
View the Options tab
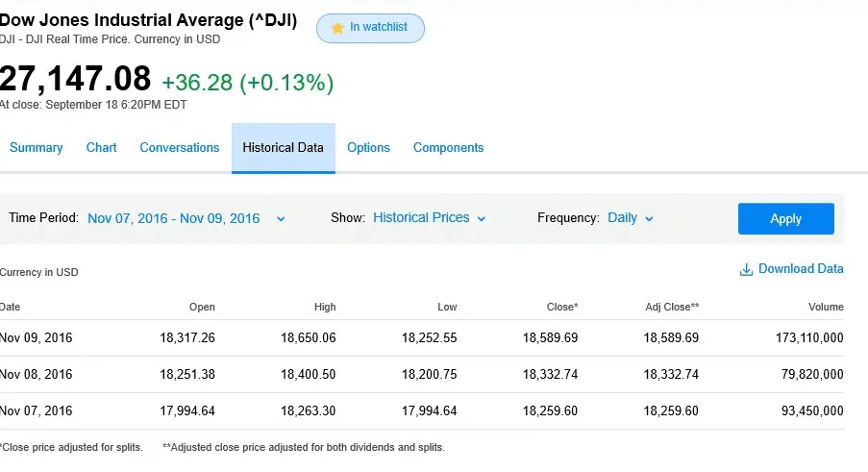[368, 148]
